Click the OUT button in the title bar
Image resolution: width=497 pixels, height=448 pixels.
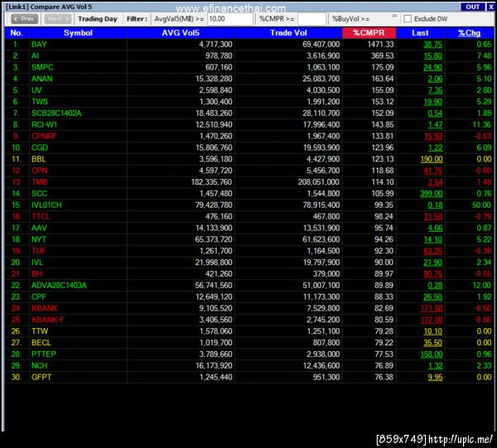tap(472, 7)
